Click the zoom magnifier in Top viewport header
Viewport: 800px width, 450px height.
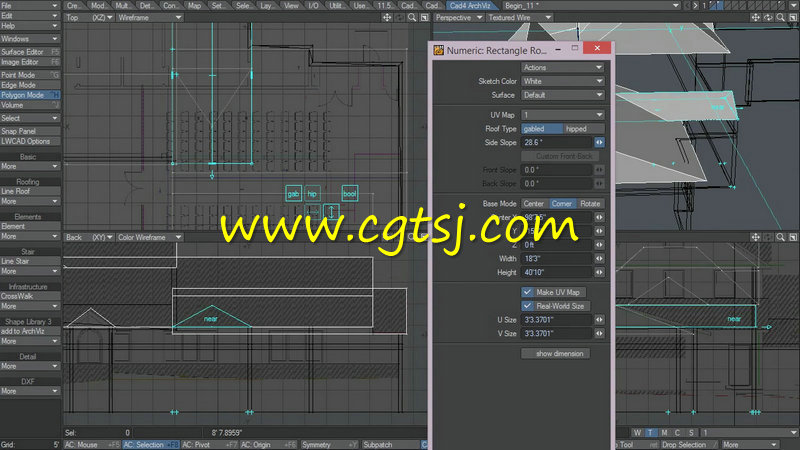(x=412, y=17)
